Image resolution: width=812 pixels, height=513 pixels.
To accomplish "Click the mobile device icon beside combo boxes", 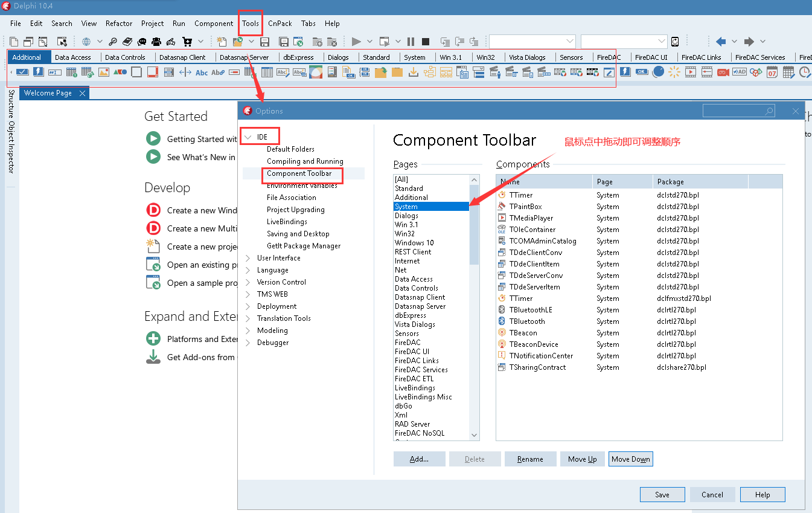I will [675, 42].
